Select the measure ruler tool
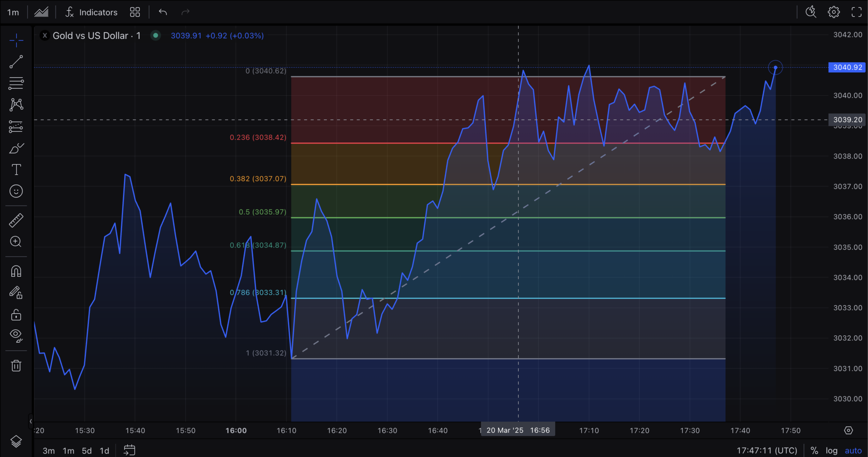 (16, 220)
